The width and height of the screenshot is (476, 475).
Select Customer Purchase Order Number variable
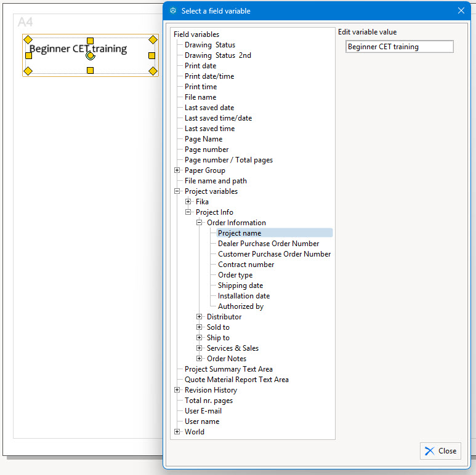point(275,254)
